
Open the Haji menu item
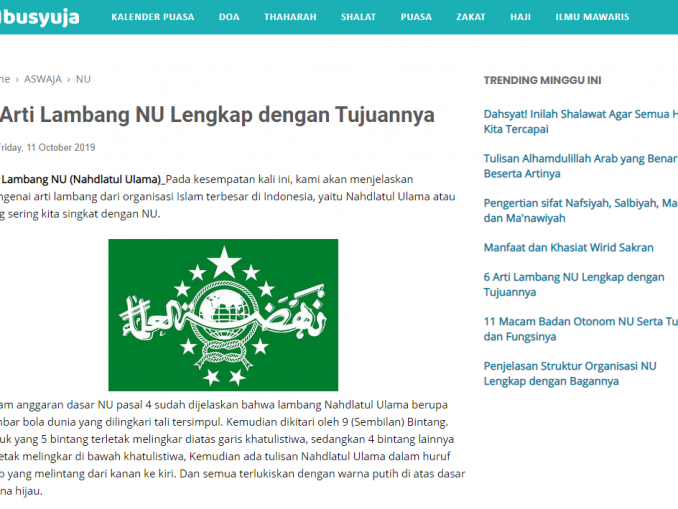point(520,17)
